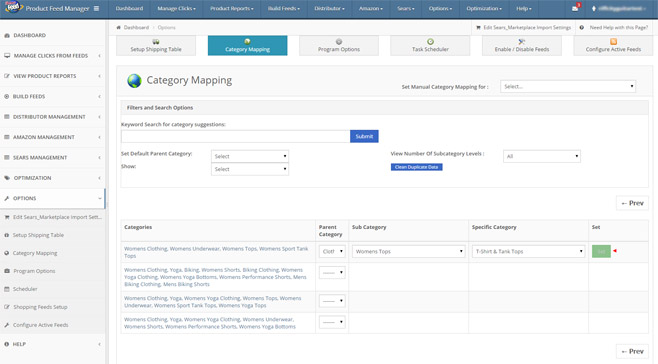Click the Setup Shipping Table truck icon tile
This screenshot has height=364, width=658.
[156, 45]
